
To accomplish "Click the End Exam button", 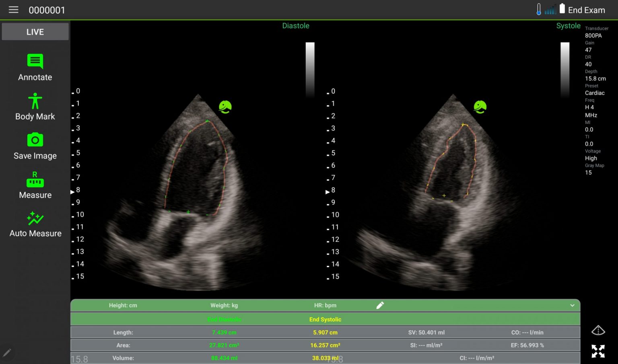I will point(586,10).
